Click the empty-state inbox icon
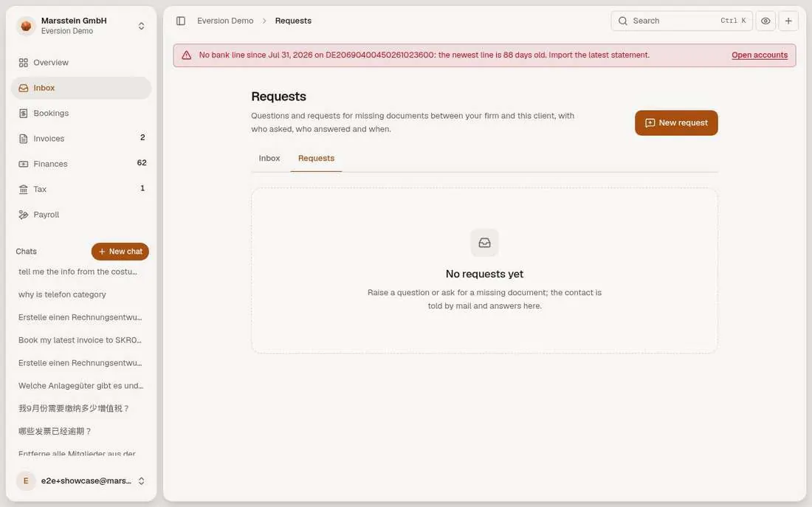 point(485,242)
